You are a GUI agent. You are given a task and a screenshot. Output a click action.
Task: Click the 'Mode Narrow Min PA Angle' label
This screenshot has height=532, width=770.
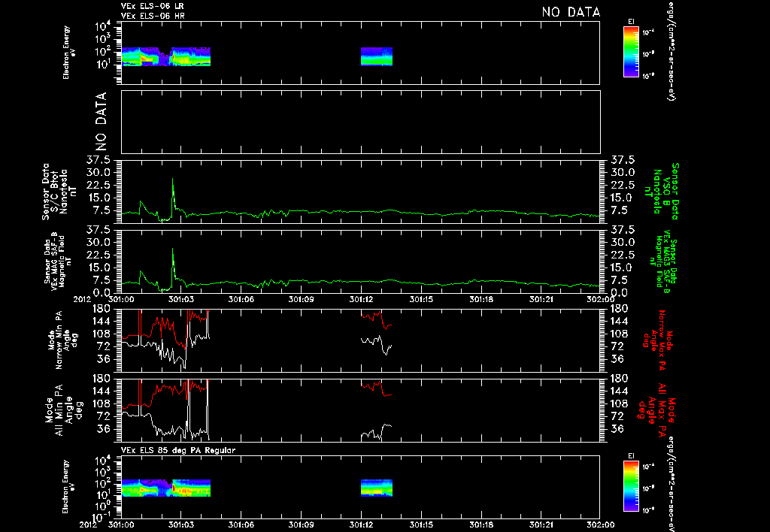[62, 340]
